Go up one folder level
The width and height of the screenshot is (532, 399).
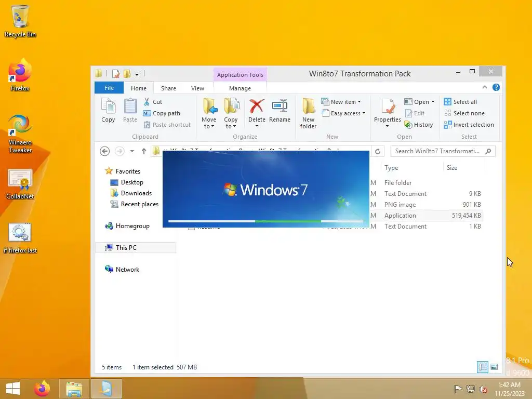click(x=144, y=151)
